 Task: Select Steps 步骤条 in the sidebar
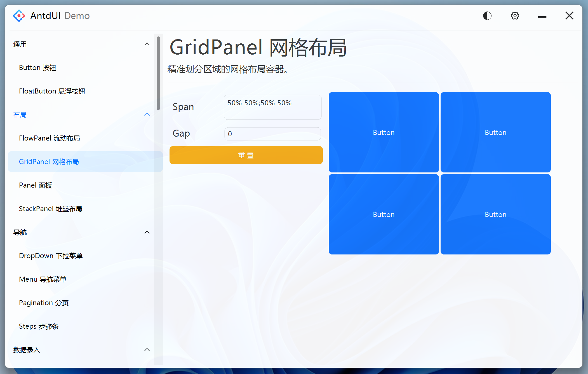[x=39, y=326]
